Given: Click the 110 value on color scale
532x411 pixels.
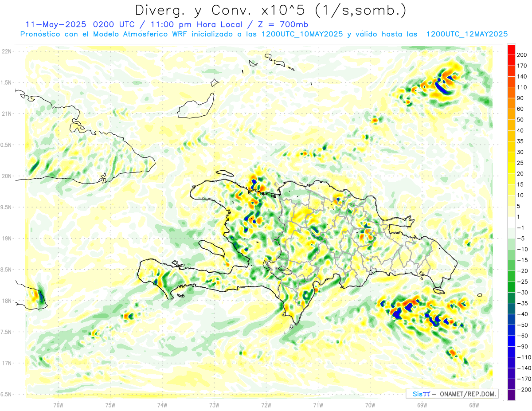Looking at the screenshot, I should (522, 87).
